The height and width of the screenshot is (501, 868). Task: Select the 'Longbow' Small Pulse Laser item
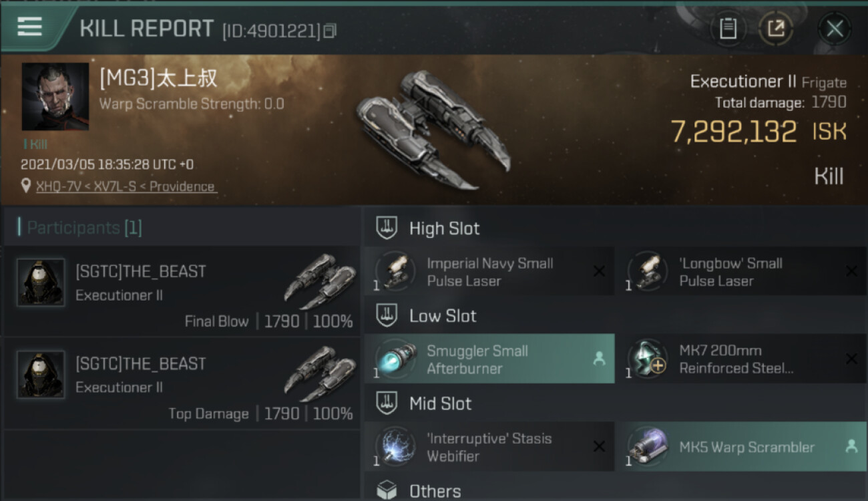741,272
